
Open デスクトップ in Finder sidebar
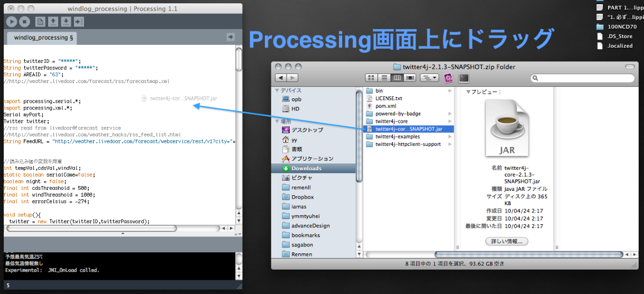(x=303, y=130)
